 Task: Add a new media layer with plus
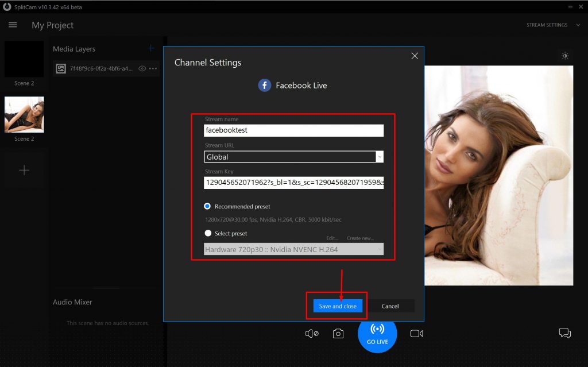151,48
